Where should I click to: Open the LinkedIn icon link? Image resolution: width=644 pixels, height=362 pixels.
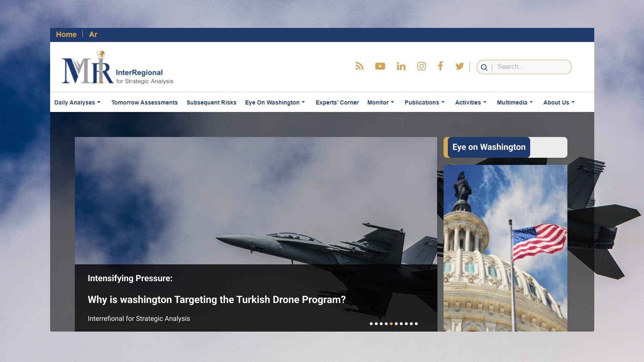click(x=401, y=66)
